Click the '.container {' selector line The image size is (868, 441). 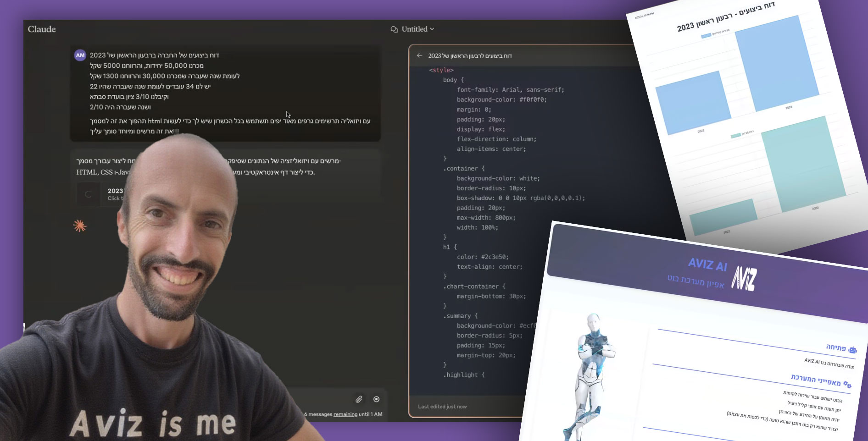pyautogui.click(x=464, y=169)
